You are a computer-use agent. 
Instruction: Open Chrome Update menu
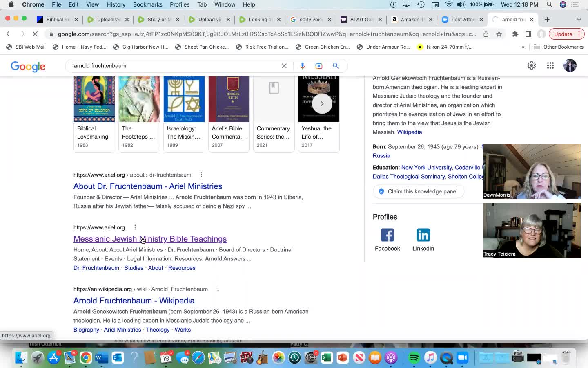(x=566, y=34)
